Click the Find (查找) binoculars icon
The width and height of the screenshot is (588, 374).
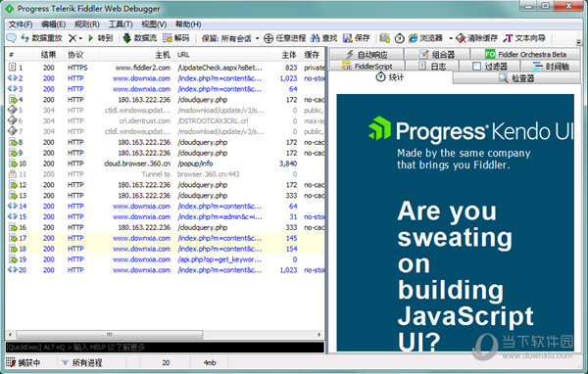[315, 38]
